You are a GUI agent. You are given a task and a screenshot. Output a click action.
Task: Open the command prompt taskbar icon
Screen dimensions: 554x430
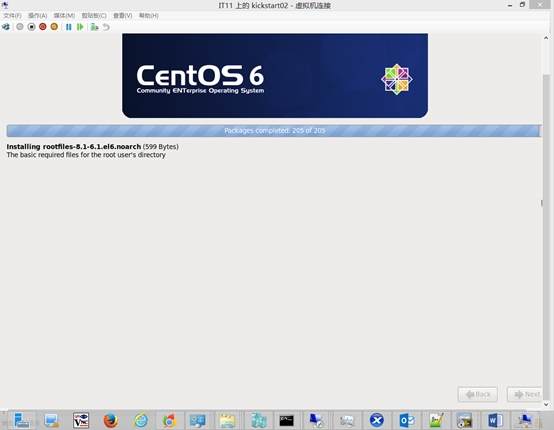point(287,420)
